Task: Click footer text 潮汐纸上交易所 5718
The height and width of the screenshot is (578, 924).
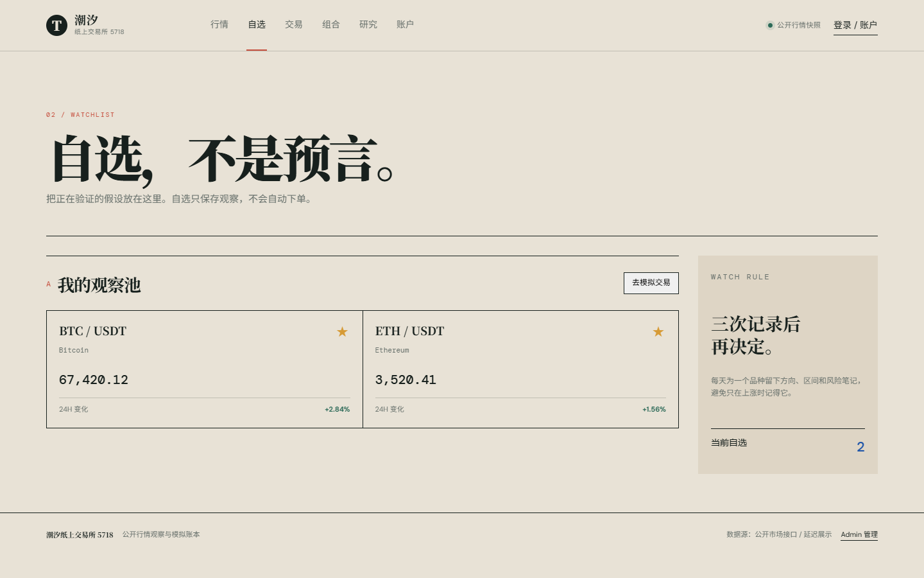Action: [x=80, y=534]
